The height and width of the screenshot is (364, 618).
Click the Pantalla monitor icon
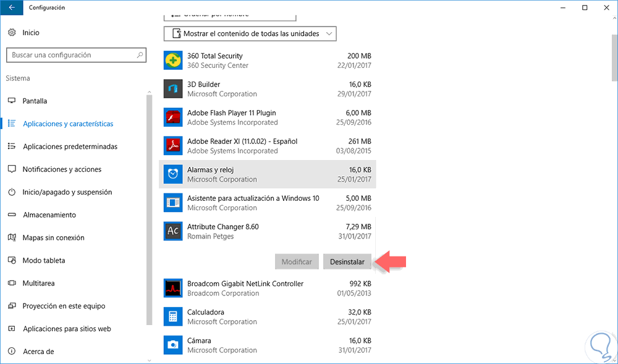[12, 101]
